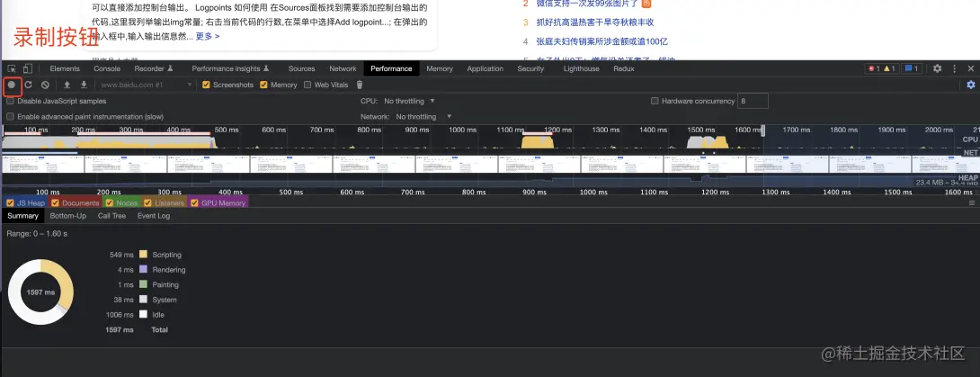Click the load profile upload arrow
The height and width of the screenshot is (377, 980).
[67, 85]
